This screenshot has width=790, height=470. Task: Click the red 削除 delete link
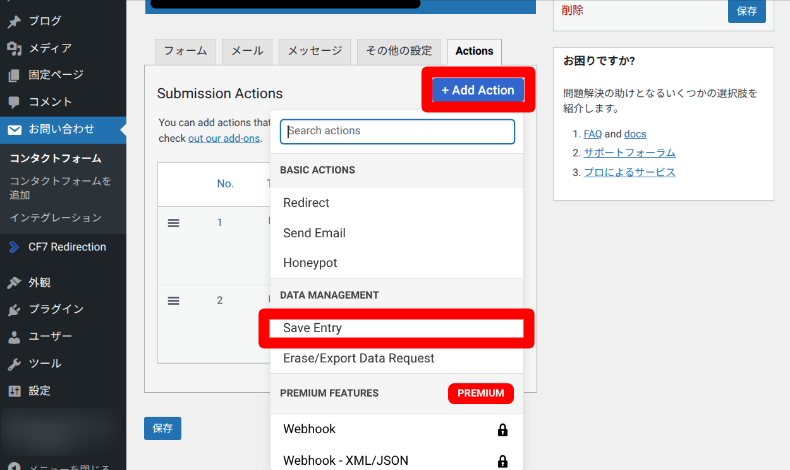tap(572, 11)
